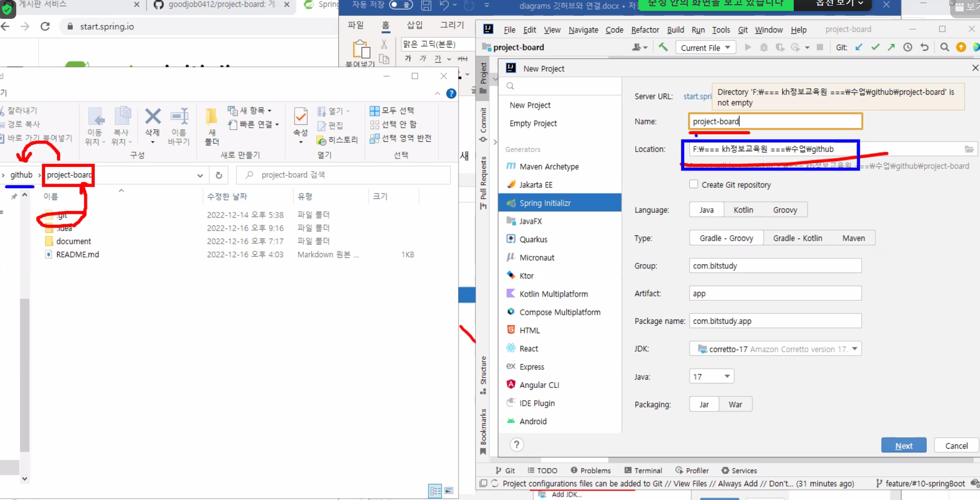Select the Quarkus generator
Screen dimensions: 980x500
(x=533, y=239)
